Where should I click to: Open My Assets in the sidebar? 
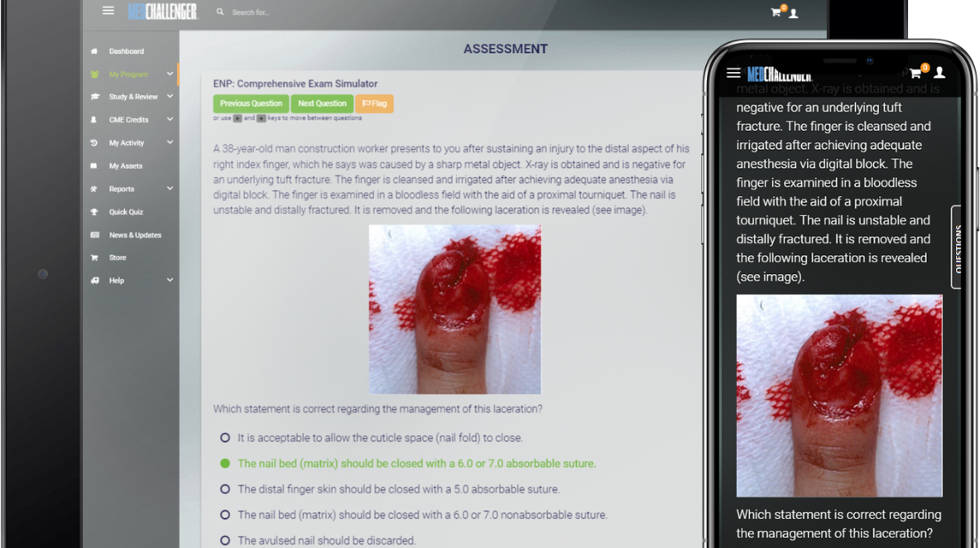click(x=126, y=166)
